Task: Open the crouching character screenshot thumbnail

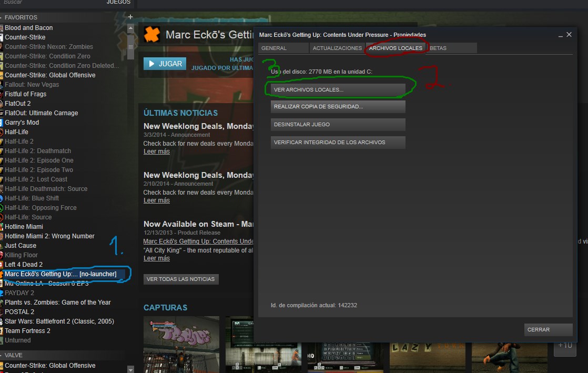Action: point(509,358)
